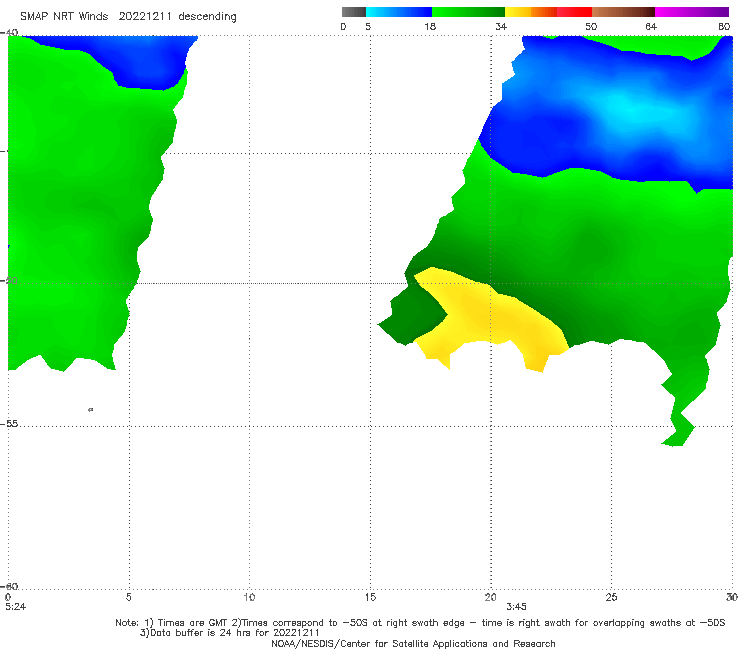This screenshot has width=740, height=650.
Task: Click the color scale label '5'
Action: point(368,27)
